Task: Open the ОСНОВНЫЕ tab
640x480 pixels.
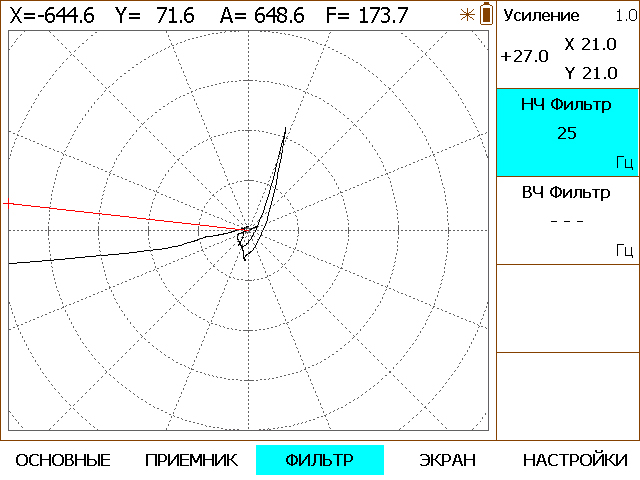Action: pyautogui.click(x=63, y=460)
